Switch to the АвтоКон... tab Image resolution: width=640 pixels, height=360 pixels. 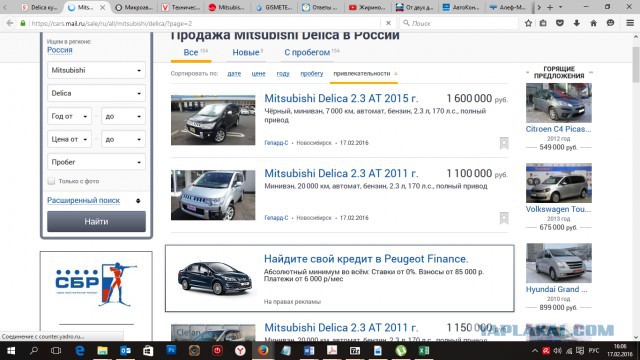click(461, 7)
